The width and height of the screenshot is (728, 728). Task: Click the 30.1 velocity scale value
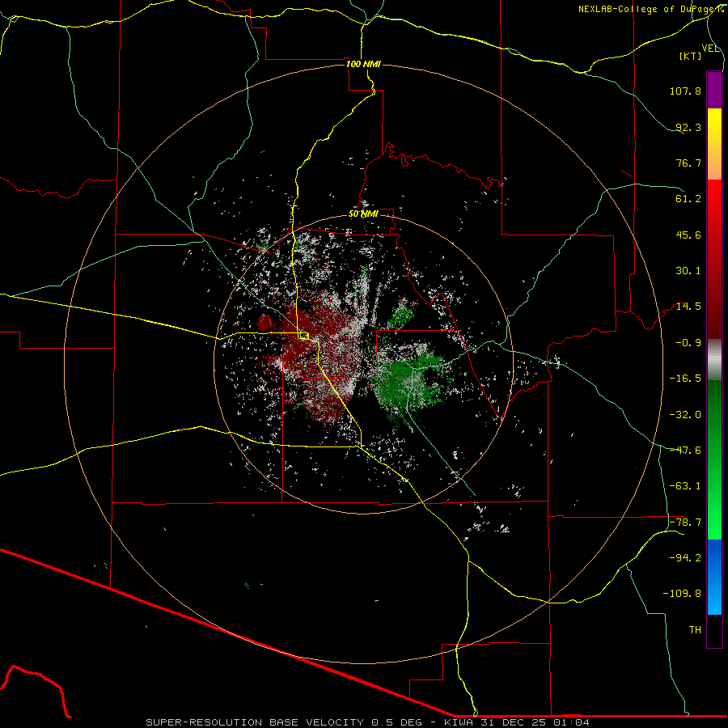coord(688,271)
